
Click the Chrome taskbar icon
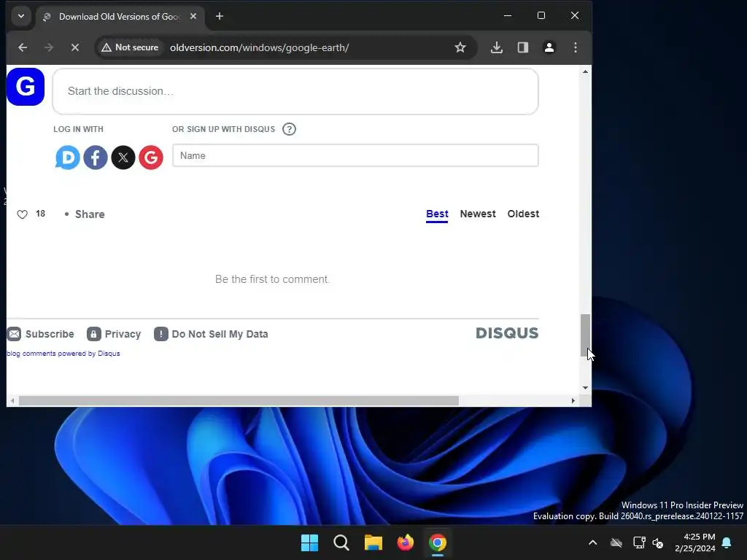438,542
